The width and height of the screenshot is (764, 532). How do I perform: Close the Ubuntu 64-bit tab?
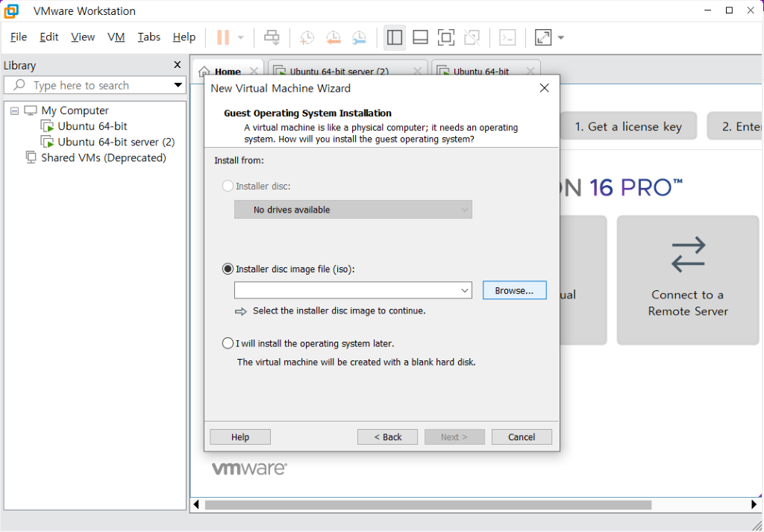point(530,72)
